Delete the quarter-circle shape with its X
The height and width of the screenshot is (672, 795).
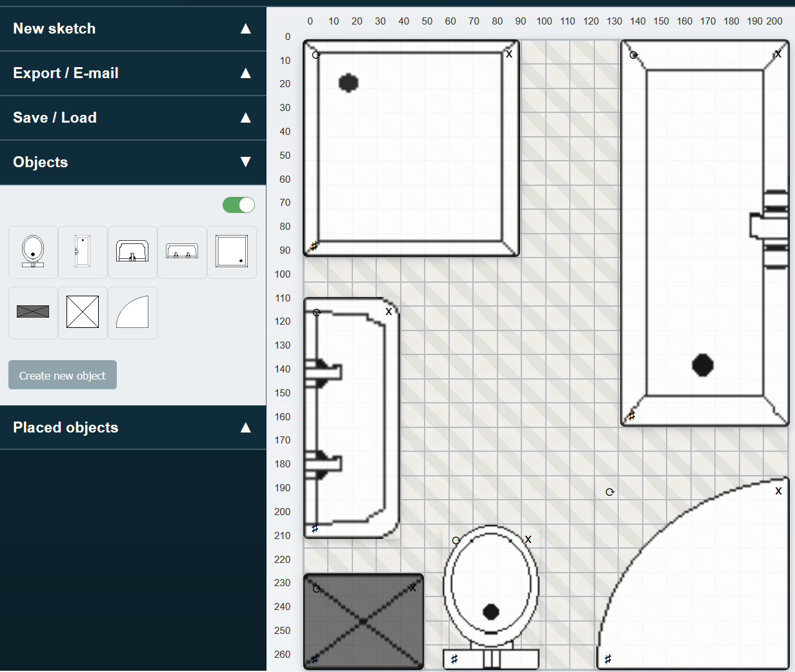click(778, 491)
